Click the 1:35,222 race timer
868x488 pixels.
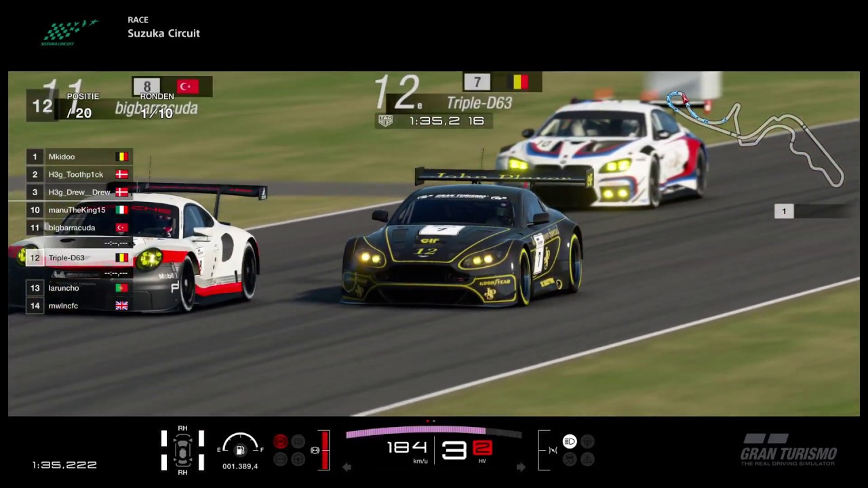point(64,465)
